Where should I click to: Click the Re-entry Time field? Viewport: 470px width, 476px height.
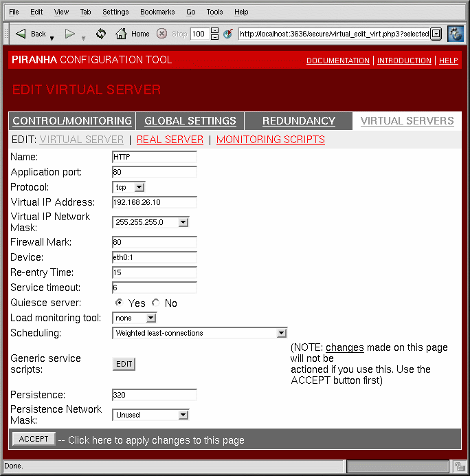pos(155,272)
